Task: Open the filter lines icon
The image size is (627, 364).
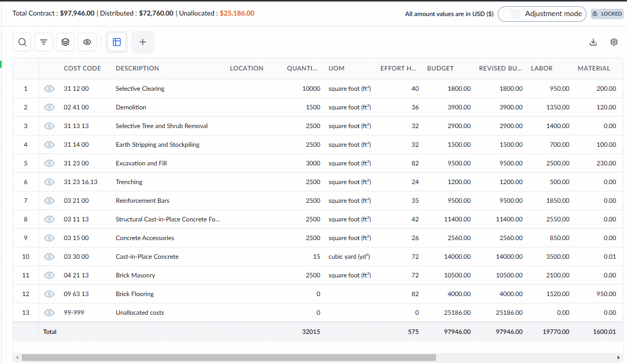Action: (x=44, y=43)
